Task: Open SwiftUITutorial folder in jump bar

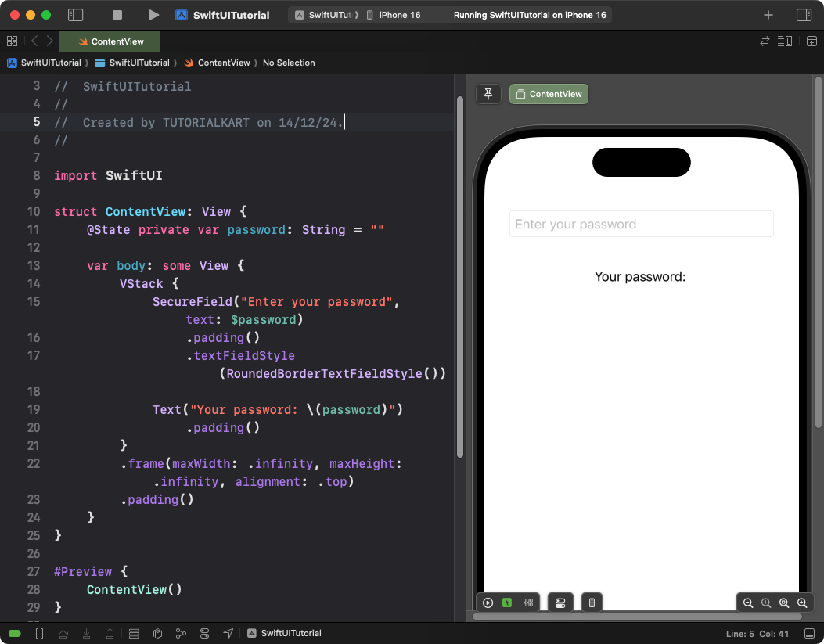Action: click(x=132, y=63)
